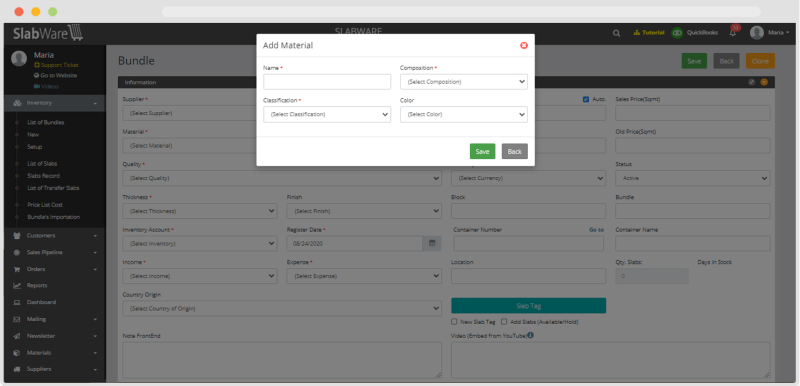
Task: Open Bundle's Importation menu item
Action: [54, 217]
